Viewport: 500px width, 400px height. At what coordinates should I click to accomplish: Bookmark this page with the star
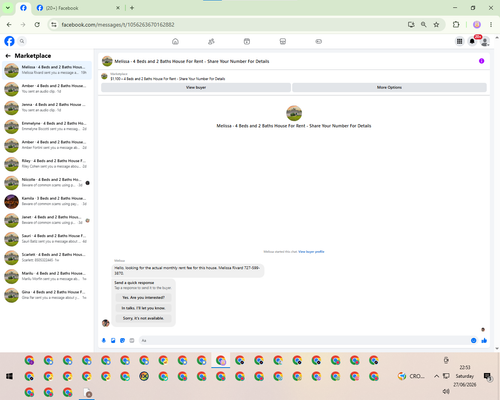point(436,24)
